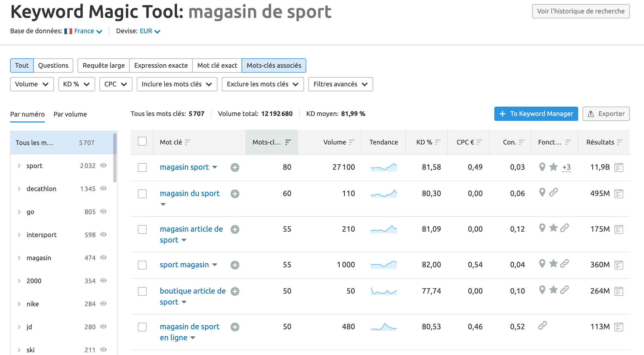The height and width of the screenshot is (355, 644).
Task: Add 'magasin de sport en ligne' via plus icon
Action: click(235, 327)
